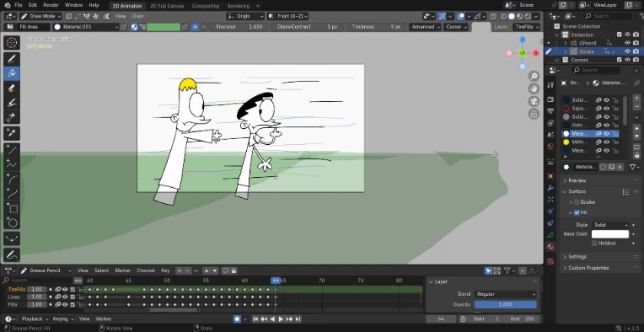Open the Material.001 selector dropdown
The image size is (644, 332).
click(85, 27)
